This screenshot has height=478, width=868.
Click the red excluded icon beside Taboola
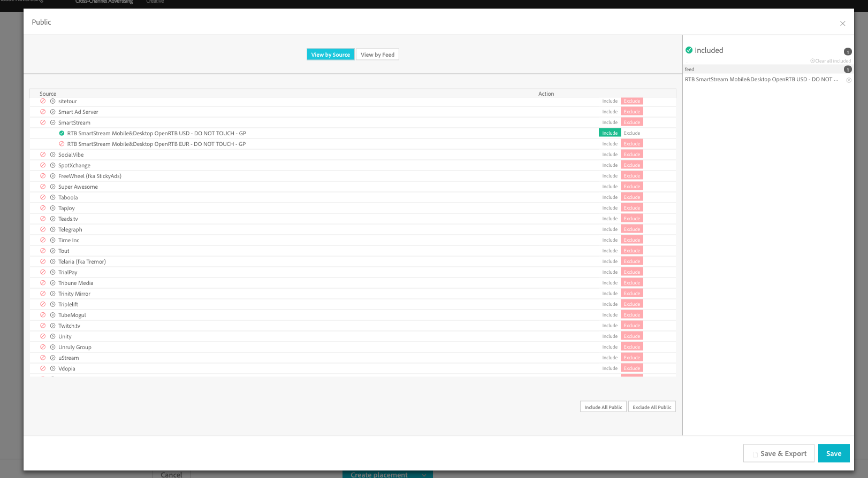pyautogui.click(x=43, y=197)
